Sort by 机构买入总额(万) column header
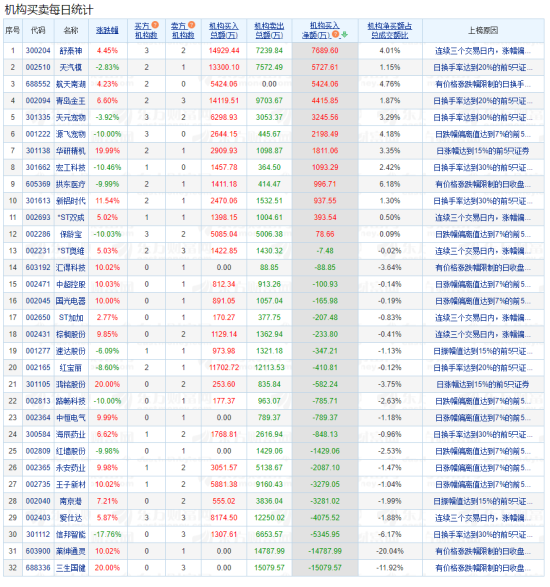The height and width of the screenshot is (587, 550). [x=224, y=30]
